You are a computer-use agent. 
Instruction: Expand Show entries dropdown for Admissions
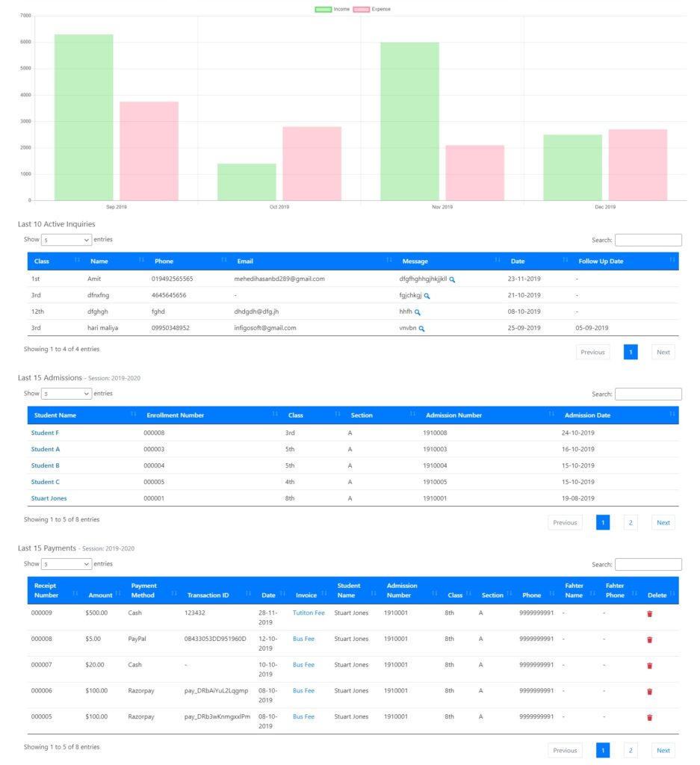tap(66, 394)
